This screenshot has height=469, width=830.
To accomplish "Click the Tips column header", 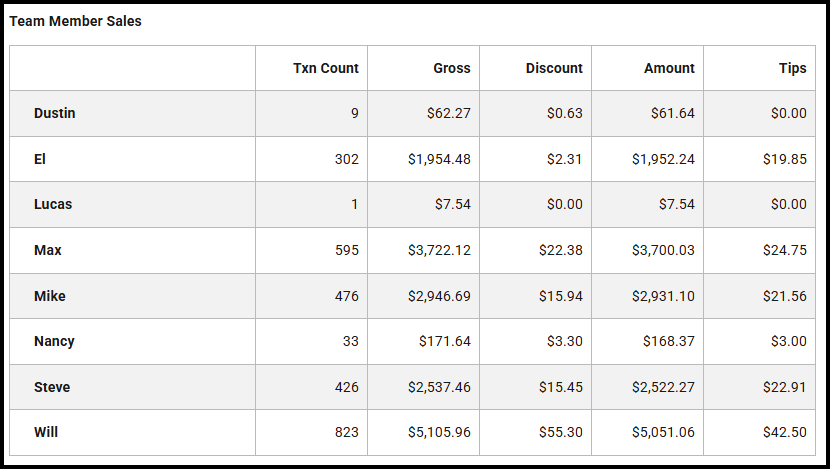I will [792, 68].
